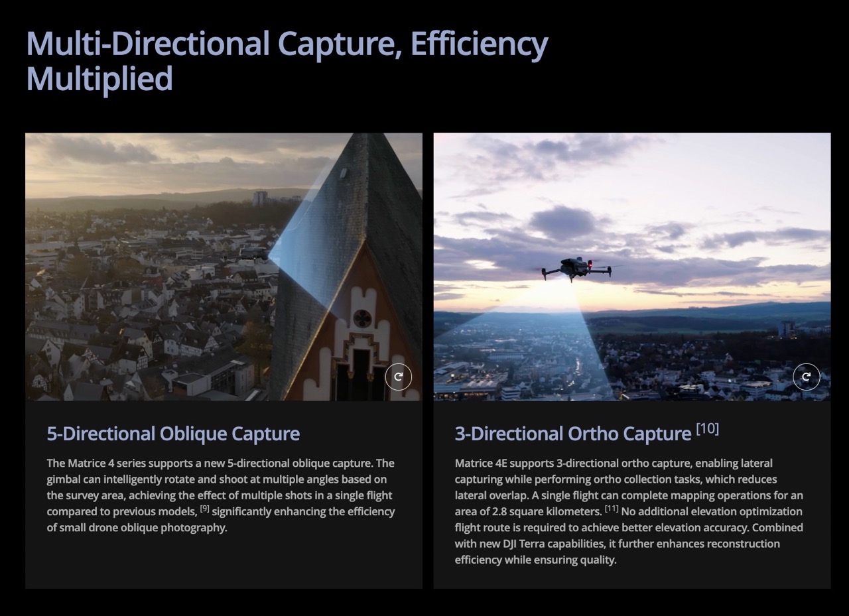Select the 5-Directional Oblique Capture heading
This screenshot has width=849, height=616.
click(x=173, y=434)
